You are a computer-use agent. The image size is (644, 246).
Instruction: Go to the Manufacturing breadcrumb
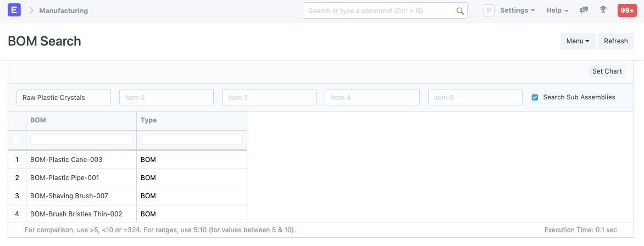coord(63,10)
